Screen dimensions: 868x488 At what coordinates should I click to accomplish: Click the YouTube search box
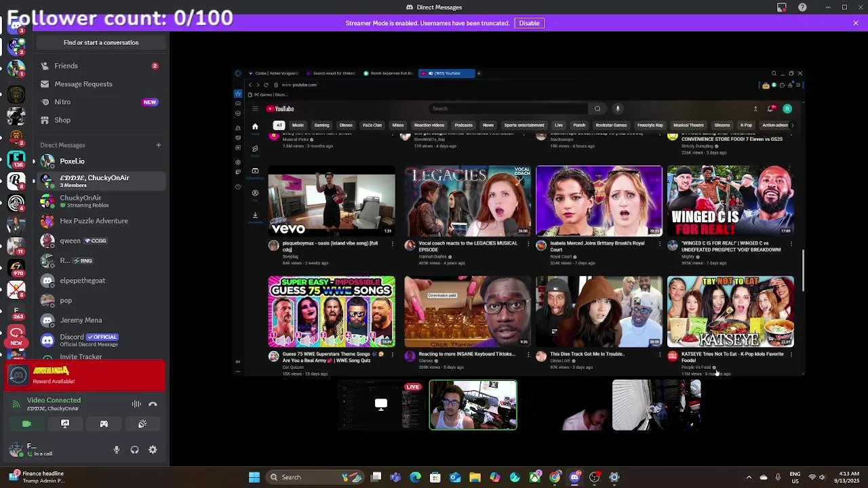[x=509, y=108]
